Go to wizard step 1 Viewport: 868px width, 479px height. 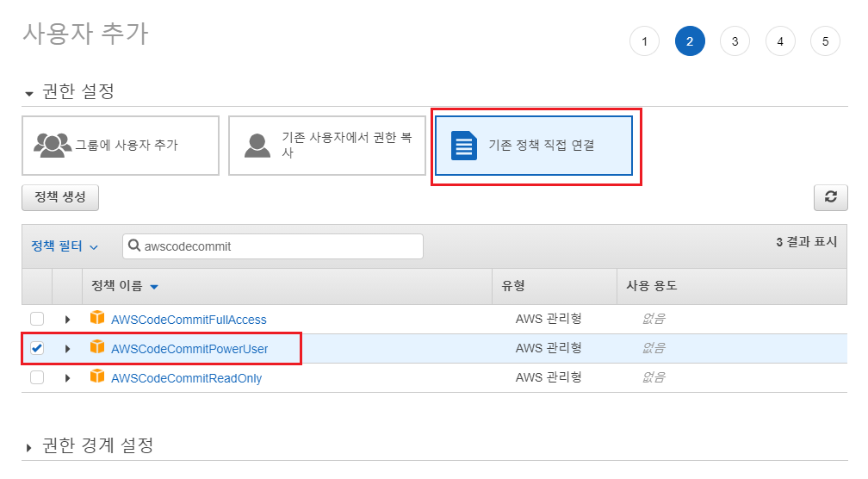(644, 41)
